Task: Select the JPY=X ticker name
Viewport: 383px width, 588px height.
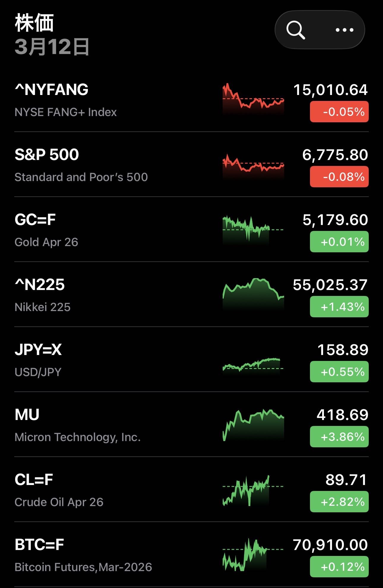Action: point(38,350)
